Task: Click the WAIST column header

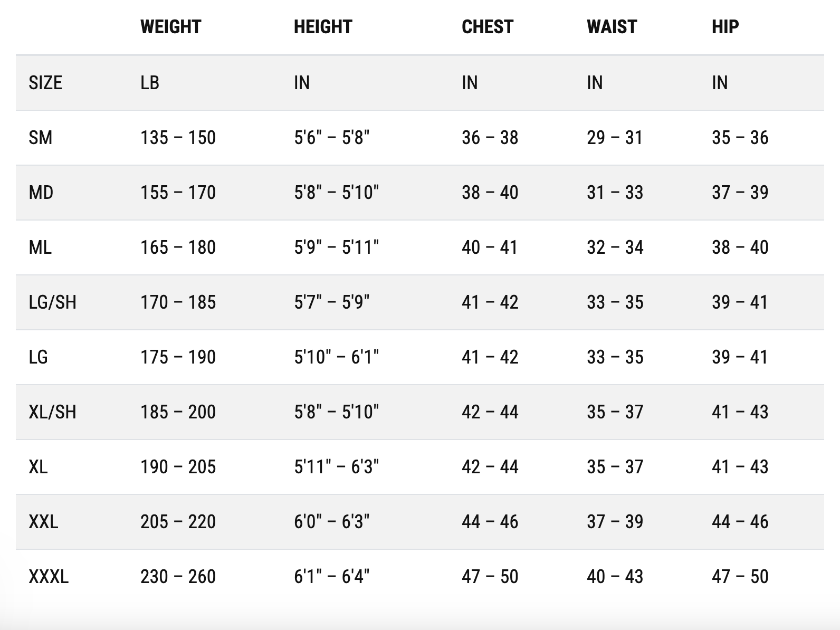Action: 612,27
